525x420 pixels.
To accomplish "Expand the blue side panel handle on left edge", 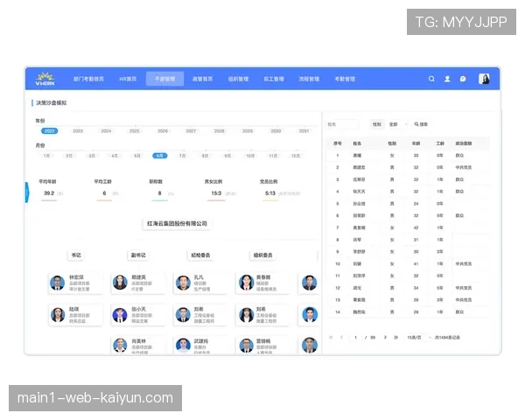I will tap(26, 193).
